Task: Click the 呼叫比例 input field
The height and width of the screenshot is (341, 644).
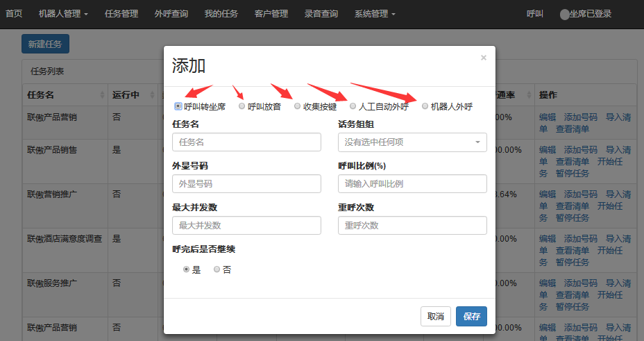Action: pos(412,184)
